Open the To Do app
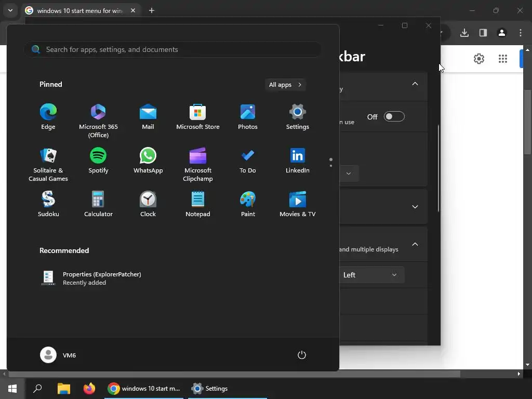The image size is (532, 399). [x=248, y=161]
